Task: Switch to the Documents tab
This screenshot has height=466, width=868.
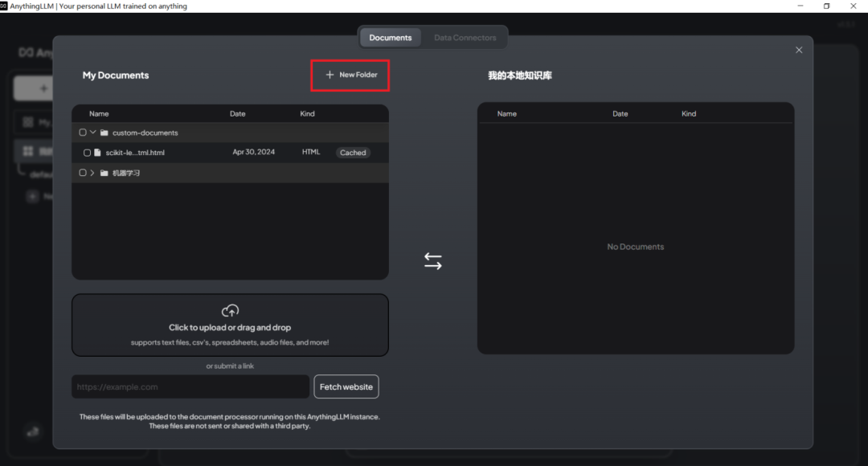Action: [391, 38]
